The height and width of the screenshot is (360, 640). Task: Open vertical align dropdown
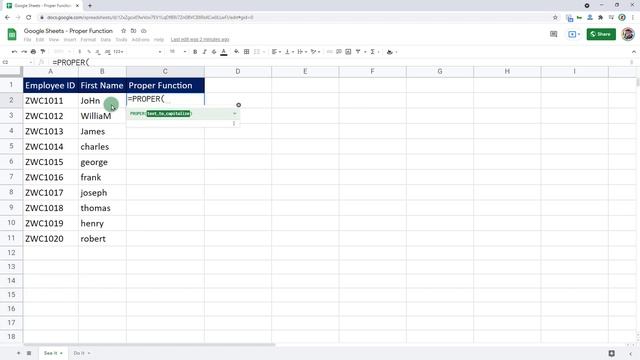(289, 52)
